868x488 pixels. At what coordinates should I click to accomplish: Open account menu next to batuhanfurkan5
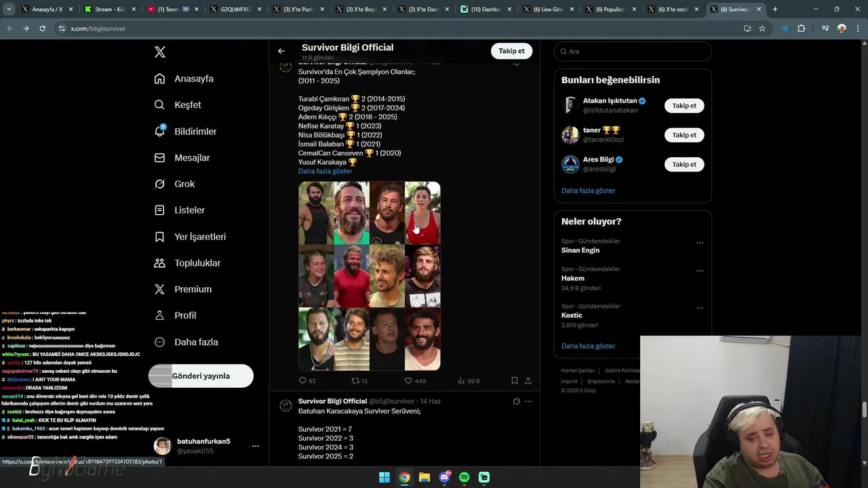click(255, 446)
